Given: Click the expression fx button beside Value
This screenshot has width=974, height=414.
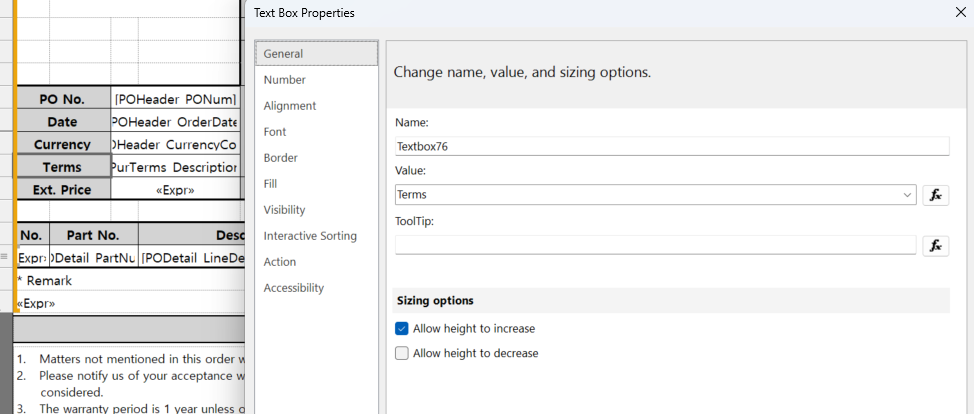Looking at the screenshot, I should click(x=935, y=195).
